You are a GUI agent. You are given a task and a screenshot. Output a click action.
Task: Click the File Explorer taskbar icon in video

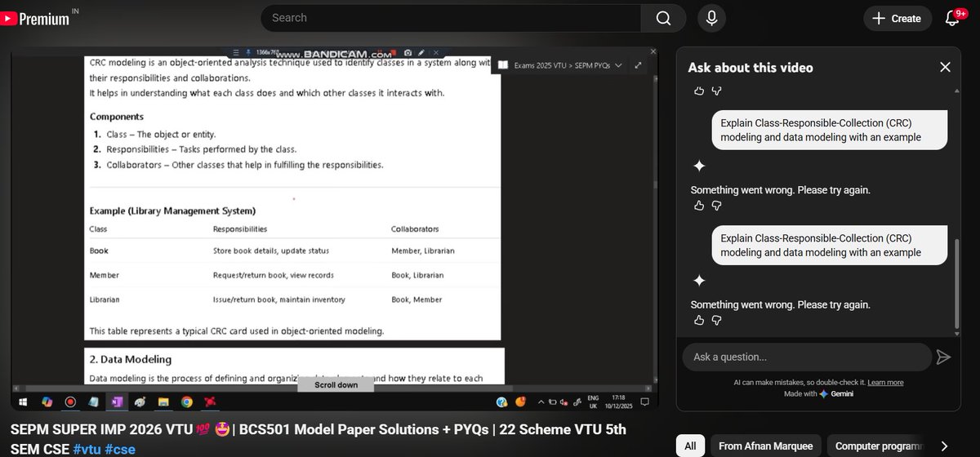pos(163,402)
